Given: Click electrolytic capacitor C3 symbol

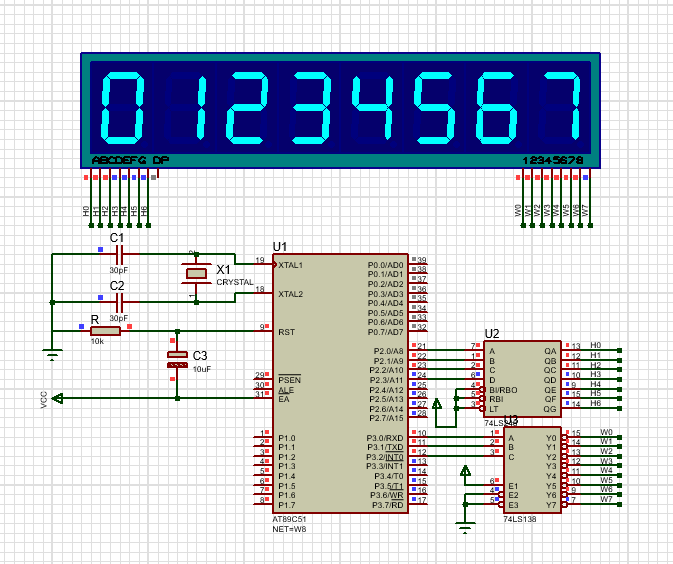Looking at the screenshot, I should pyautogui.click(x=177, y=360).
